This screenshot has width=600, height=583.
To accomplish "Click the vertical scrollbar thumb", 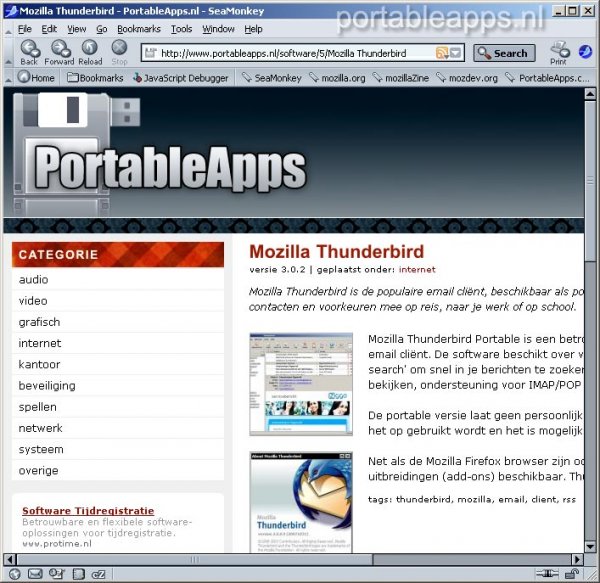I will [590, 181].
